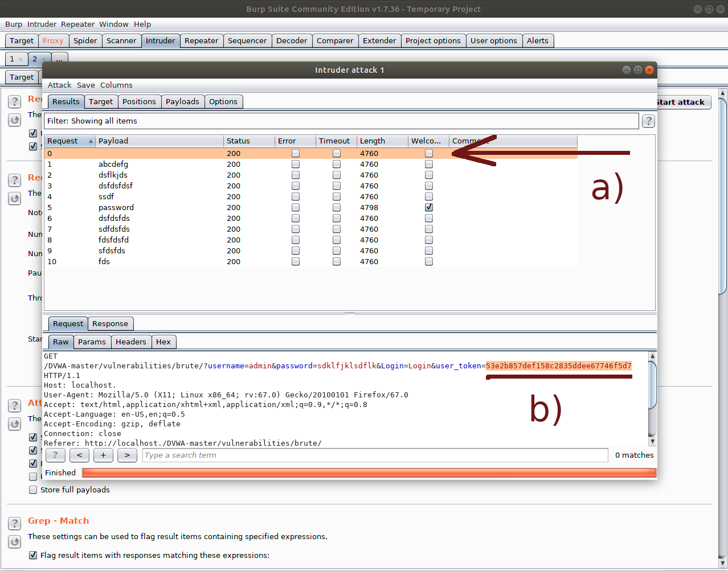Open the Alerts tab in main window
Image resolution: width=728 pixels, height=571 pixels.
(537, 40)
